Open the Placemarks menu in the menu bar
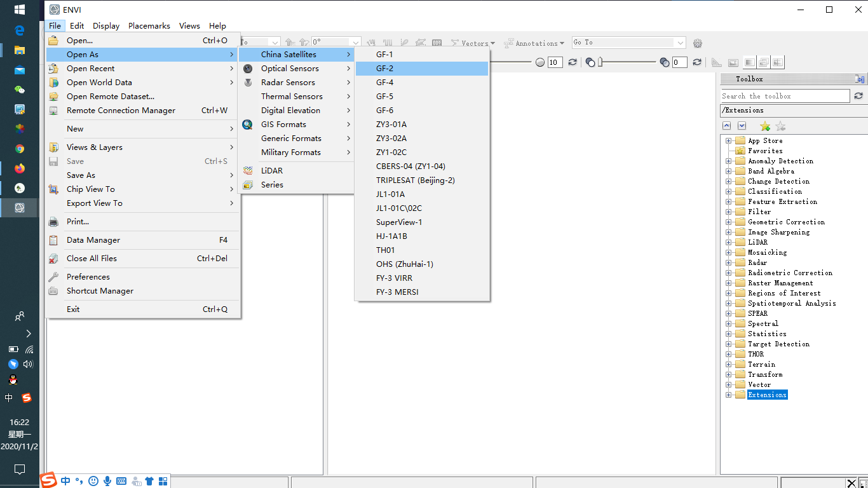868x488 pixels. tap(149, 25)
